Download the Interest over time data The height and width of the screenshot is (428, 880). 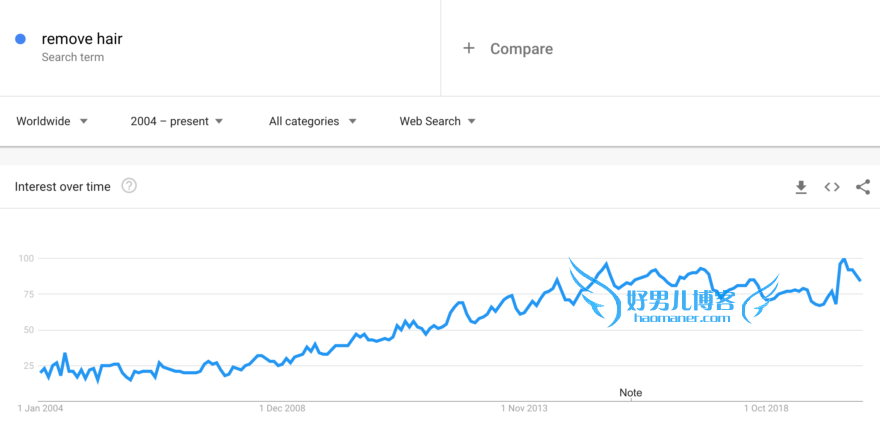click(x=801, y=187)
